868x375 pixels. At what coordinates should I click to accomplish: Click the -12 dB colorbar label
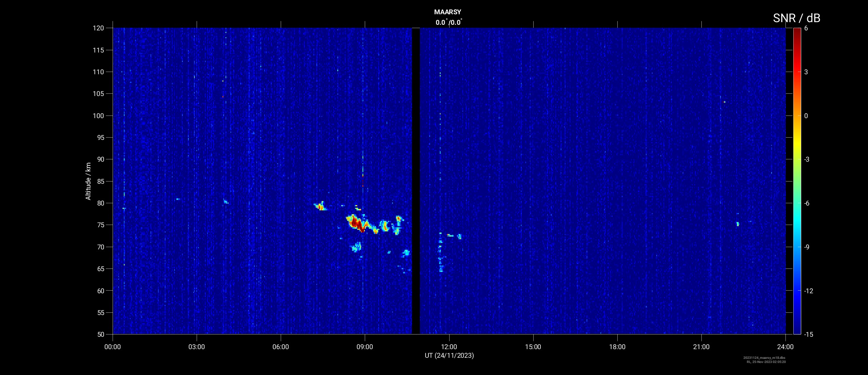809,291
